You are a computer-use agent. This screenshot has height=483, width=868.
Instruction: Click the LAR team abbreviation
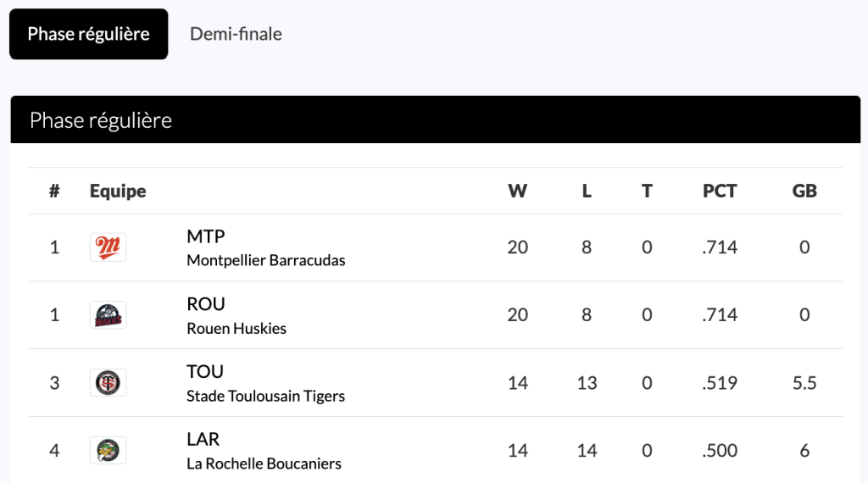tap(203, 439)
